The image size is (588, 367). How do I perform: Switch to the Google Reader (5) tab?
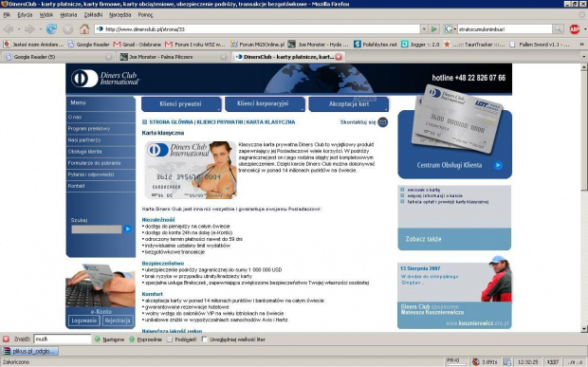57,57
